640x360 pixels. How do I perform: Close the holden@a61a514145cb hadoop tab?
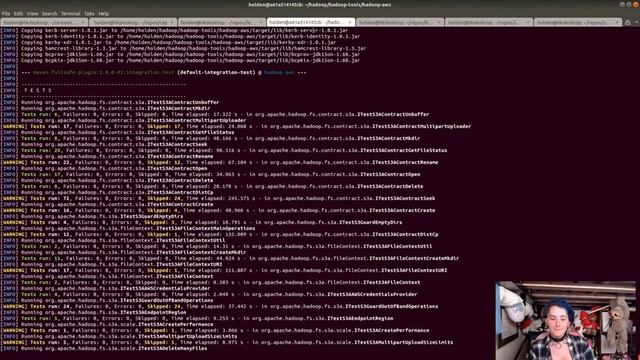pos(350,22)
